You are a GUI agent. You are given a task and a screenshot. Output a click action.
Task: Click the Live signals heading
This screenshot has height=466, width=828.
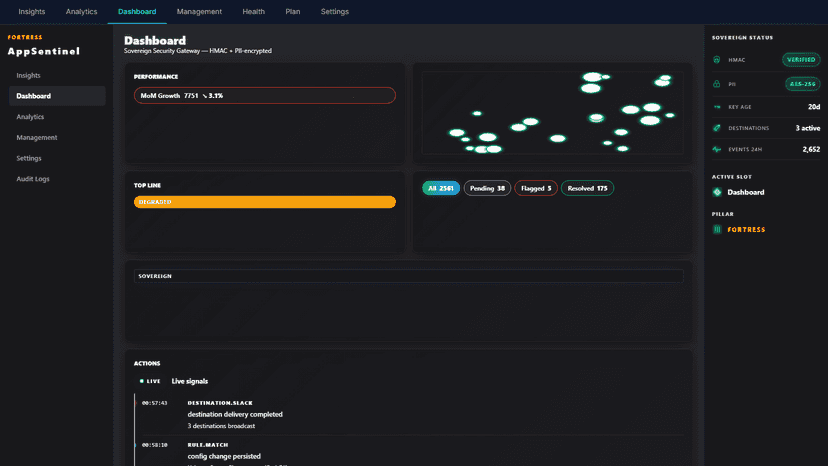pyautogui.click(x=190, y=381)
